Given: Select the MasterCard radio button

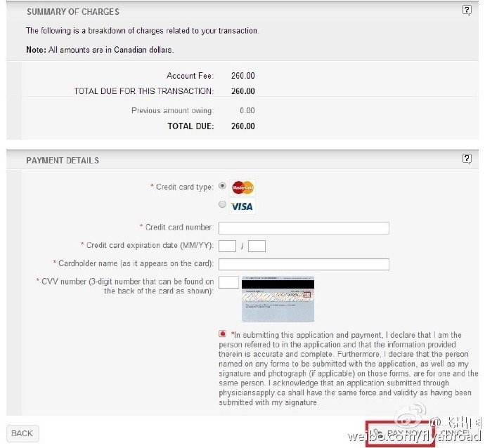Looking at the screenshot, I should (x=222, y=185).
